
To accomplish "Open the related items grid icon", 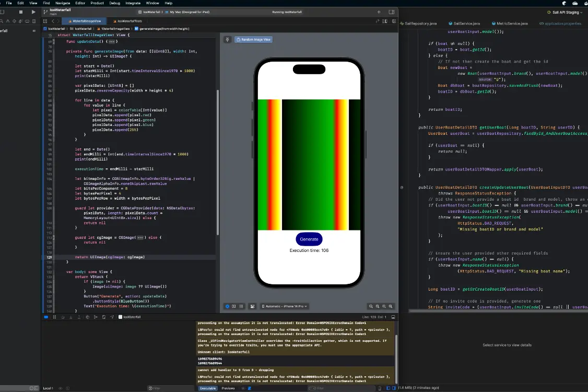I will click(x=45, y=21).
